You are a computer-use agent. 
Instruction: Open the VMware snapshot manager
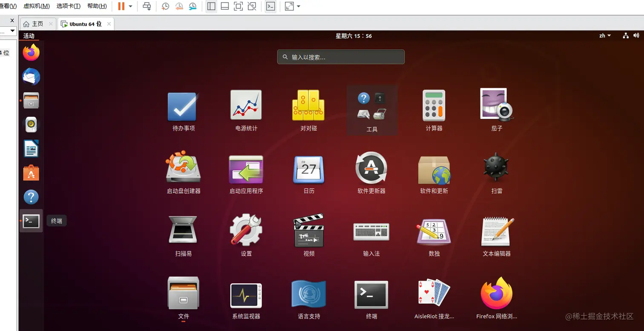(193, 6)
